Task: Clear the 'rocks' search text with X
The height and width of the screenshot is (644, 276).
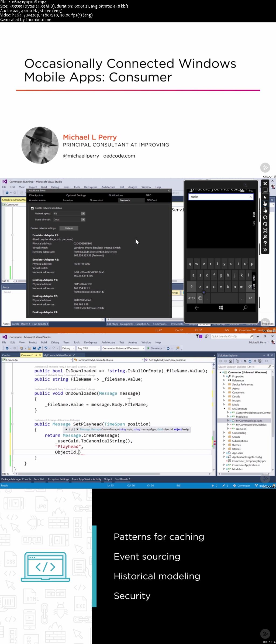Action: point(251,197)
